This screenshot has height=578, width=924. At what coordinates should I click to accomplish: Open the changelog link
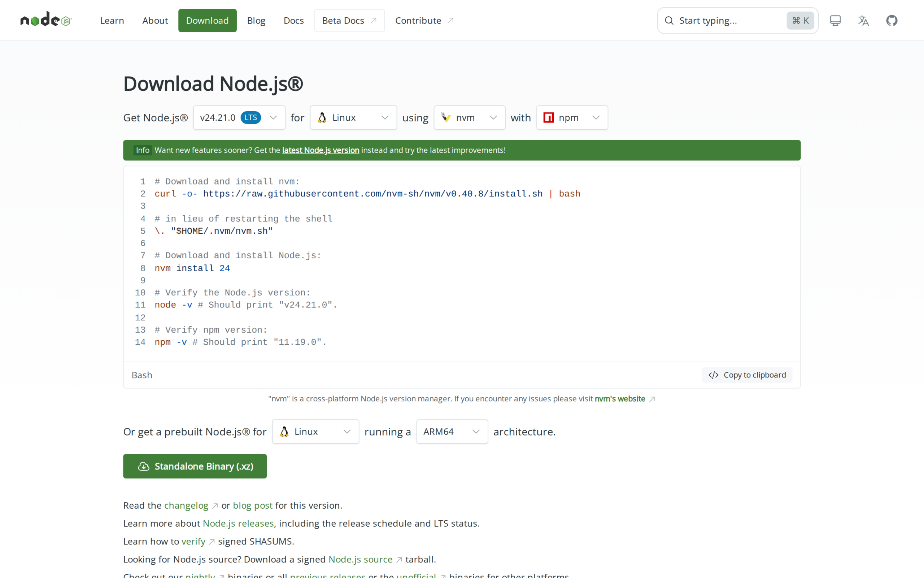186,505
